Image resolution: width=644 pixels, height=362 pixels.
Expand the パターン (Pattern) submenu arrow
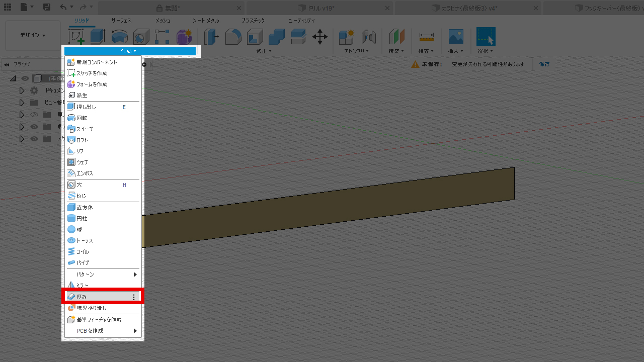click(x=135, y=275)
